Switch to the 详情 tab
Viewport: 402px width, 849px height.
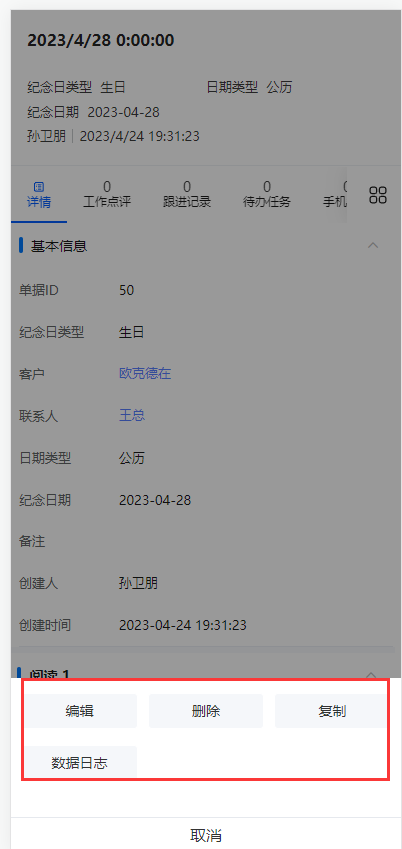tap(39, 195)
